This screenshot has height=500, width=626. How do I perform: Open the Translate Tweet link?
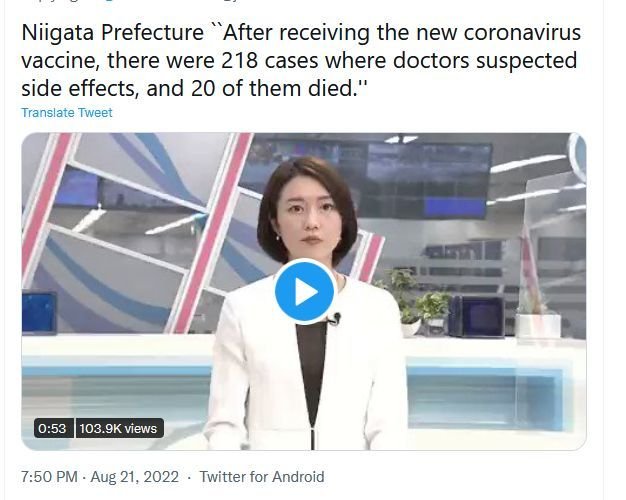click(67, 113)
